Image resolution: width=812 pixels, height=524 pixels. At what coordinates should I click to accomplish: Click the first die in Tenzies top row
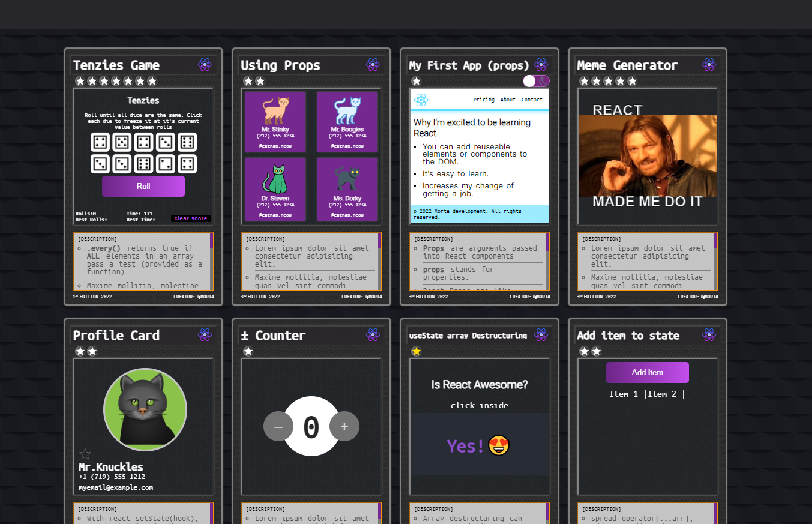point(100,142)
